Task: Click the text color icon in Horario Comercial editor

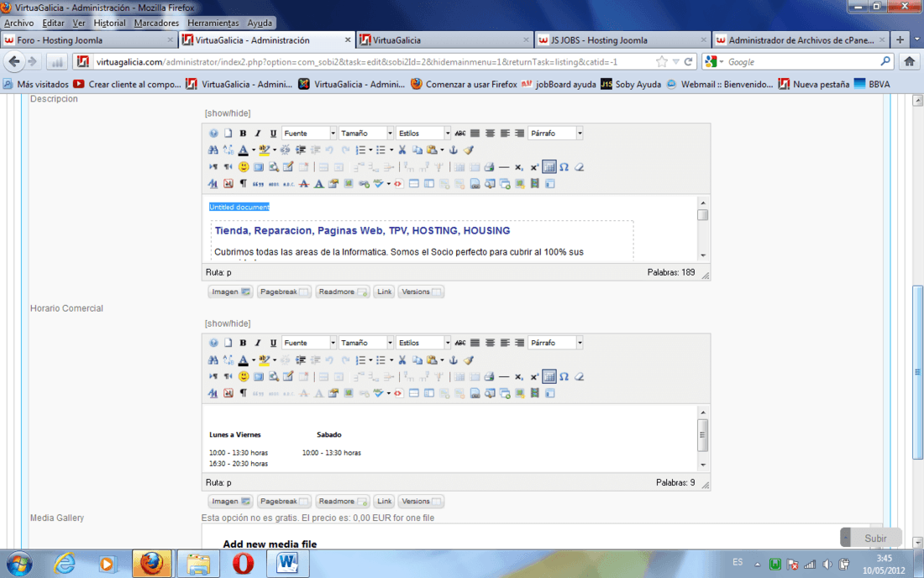Action: [243, 360]
